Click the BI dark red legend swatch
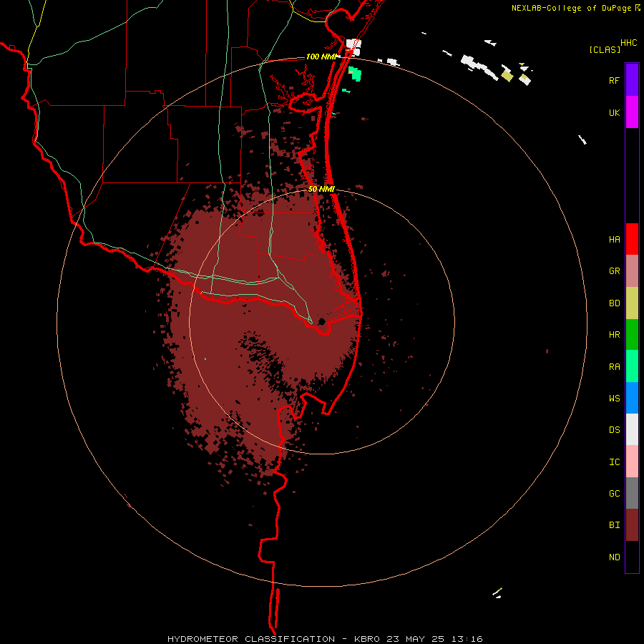 tap(632, 525)
